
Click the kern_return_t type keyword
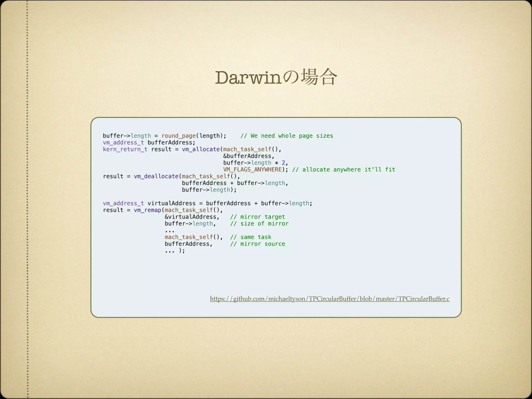(x=125, y=149)
